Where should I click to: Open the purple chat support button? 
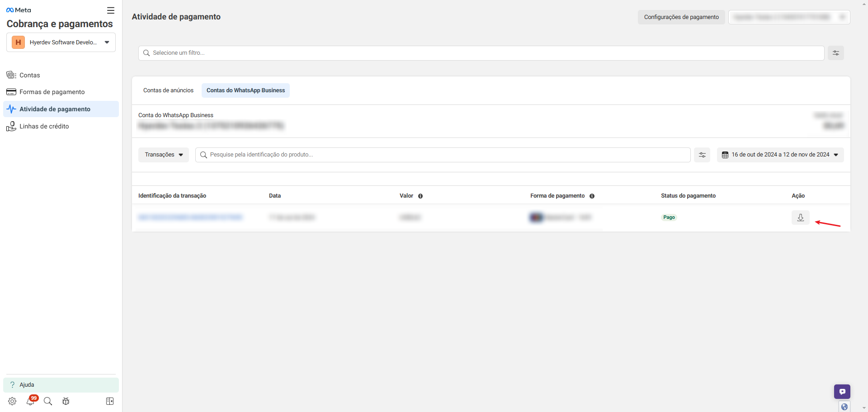pos(842,392)
